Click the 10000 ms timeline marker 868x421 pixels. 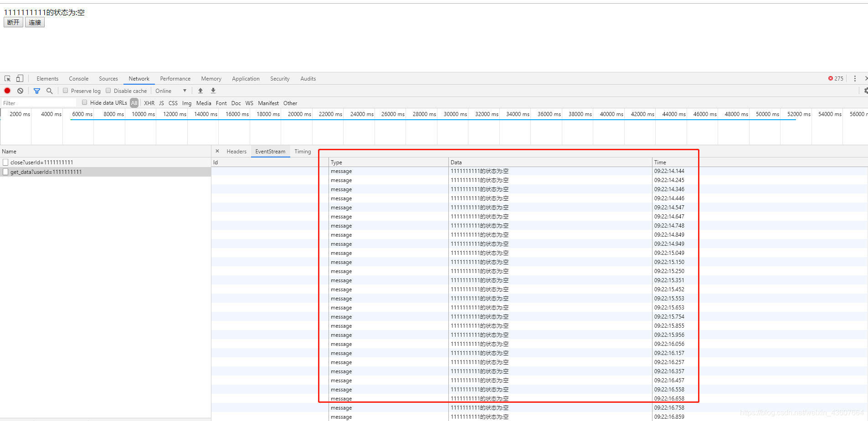(143, 114)
